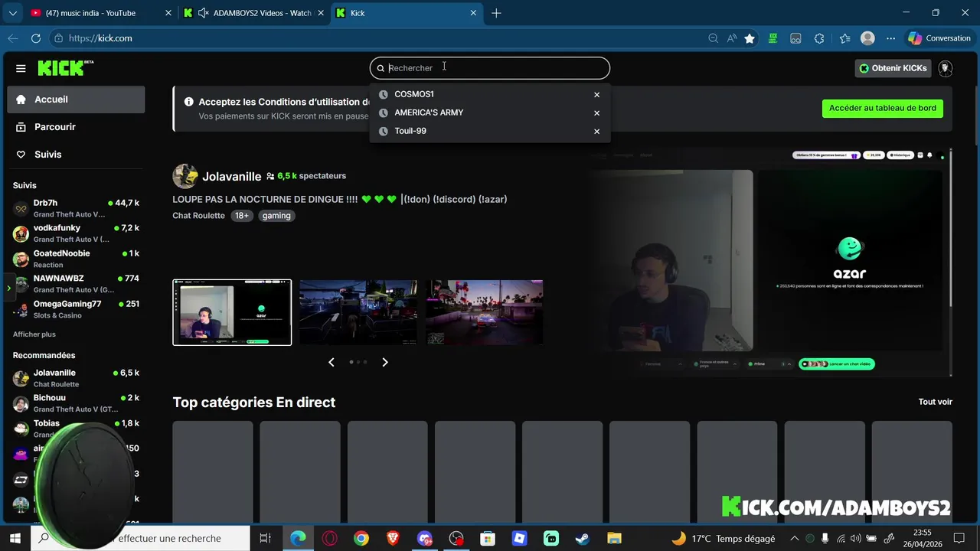Select the sunset city carousel thumbnail
This screenshot has height=551, width=980.
point(485,312)
